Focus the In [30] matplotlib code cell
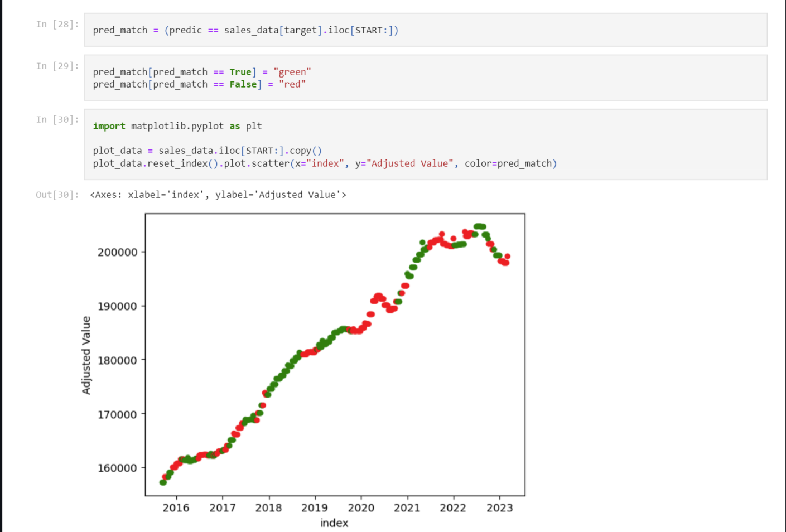 tap(425, 144)
